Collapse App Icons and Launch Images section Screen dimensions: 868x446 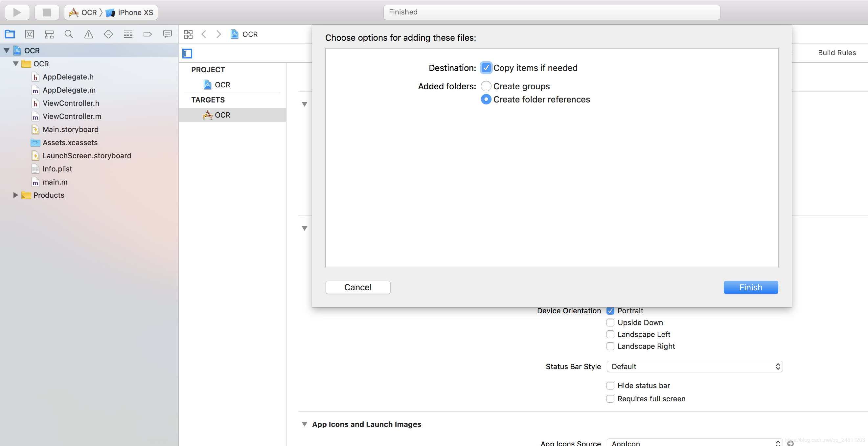coord(304,424)
